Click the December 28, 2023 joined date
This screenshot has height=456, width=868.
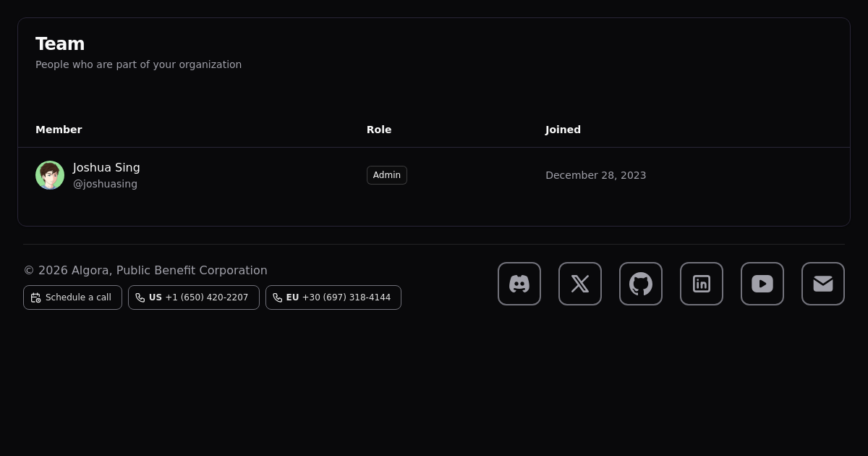click(595, 175)
